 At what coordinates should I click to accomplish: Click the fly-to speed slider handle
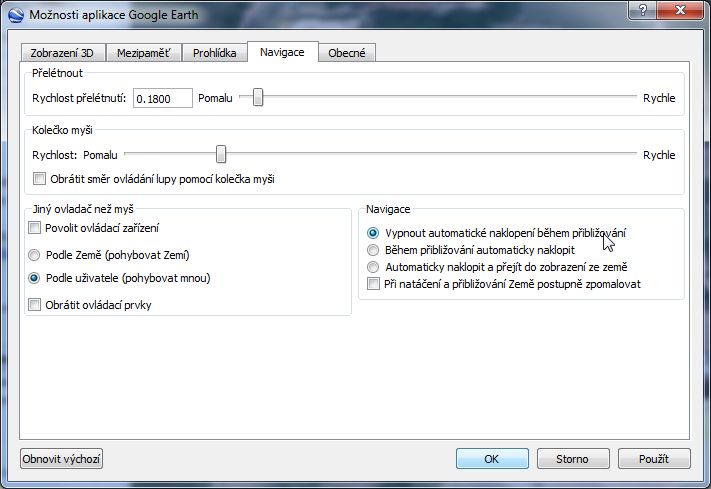click(258, 97)
